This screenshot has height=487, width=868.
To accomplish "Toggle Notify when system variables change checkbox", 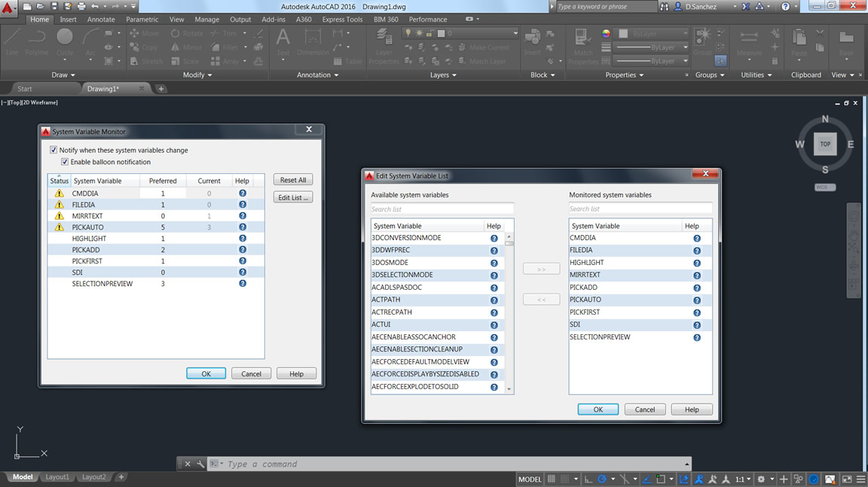I will (x=53, y=151).
